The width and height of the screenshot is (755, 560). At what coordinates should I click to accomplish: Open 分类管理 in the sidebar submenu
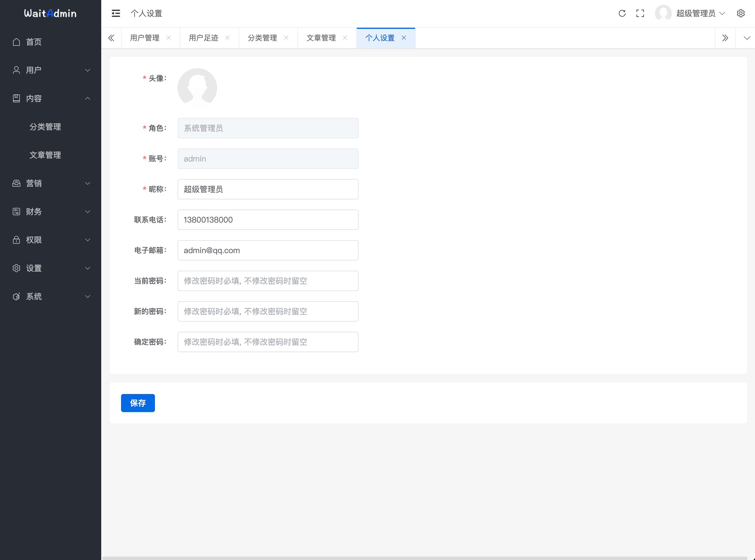coord(45,127)
